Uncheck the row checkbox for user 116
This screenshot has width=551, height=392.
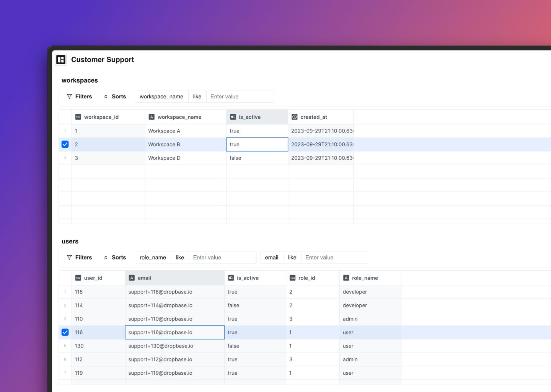point(65,332)
